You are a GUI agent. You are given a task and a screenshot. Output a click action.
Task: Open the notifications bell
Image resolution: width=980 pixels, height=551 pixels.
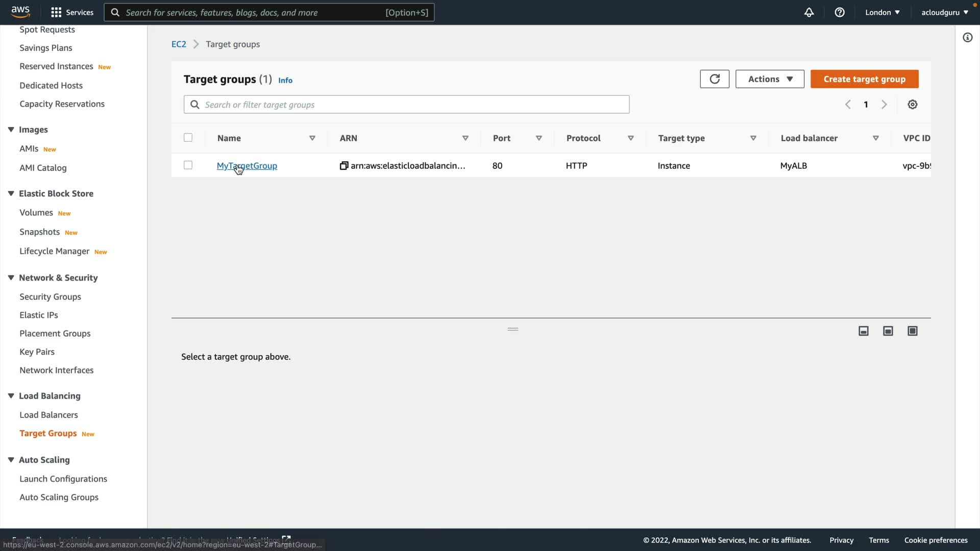click(x=808, y=12)
